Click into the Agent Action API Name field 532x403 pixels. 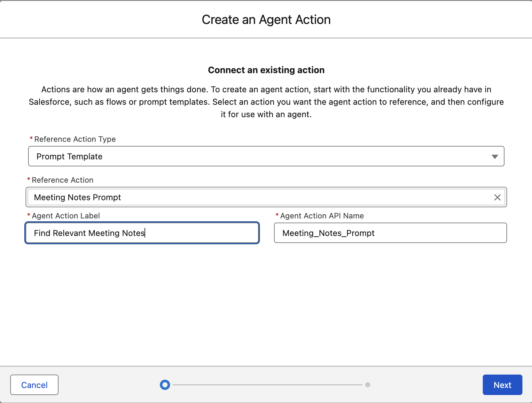[x=390, y=233]
